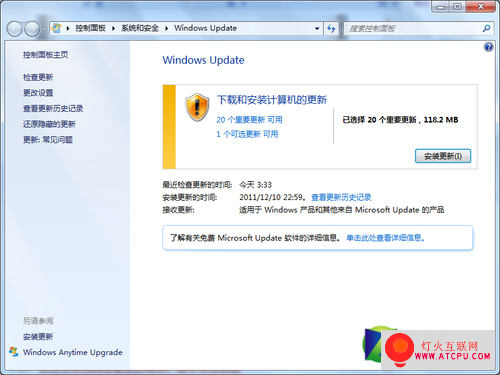This screenshot has width=500, height=375.
Task: Click 检查更新 in the left sidebar
Action: (x=38, y=77)
